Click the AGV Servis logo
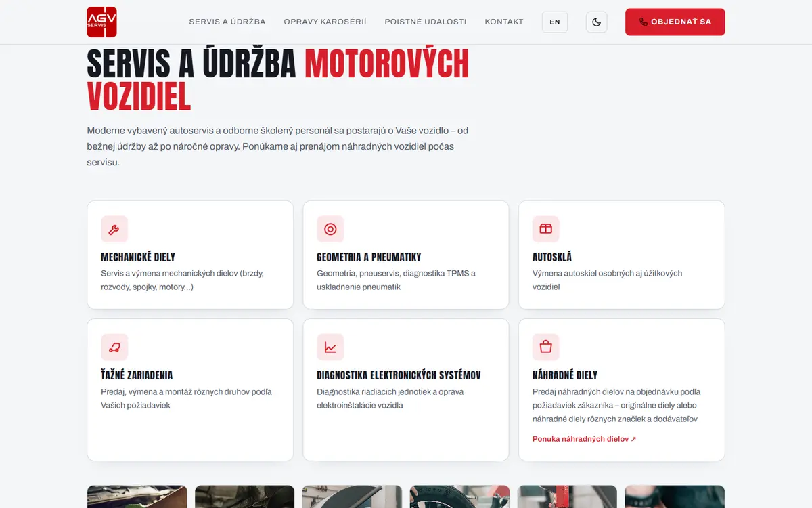The width and height of the screenshot is (812, 508). (102, 22)
